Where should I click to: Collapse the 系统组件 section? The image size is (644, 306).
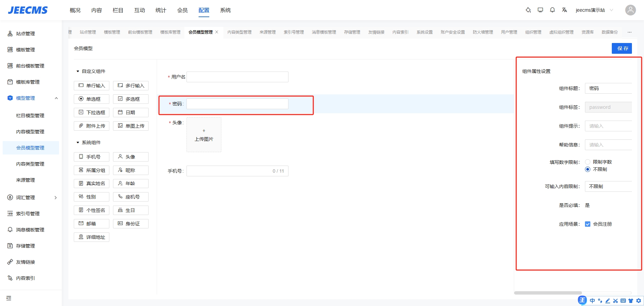pyautogui.click(x=78, y=142)
